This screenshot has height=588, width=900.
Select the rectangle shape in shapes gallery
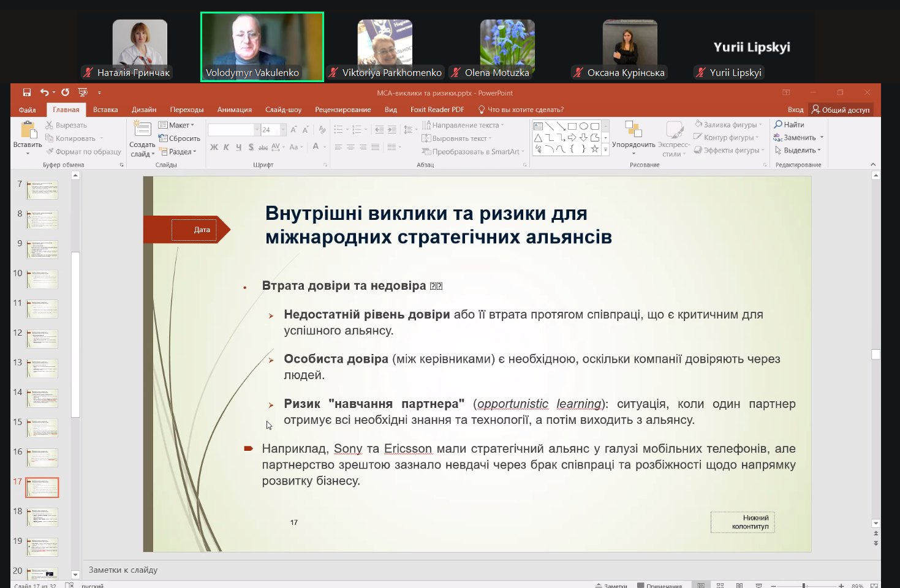572,126
